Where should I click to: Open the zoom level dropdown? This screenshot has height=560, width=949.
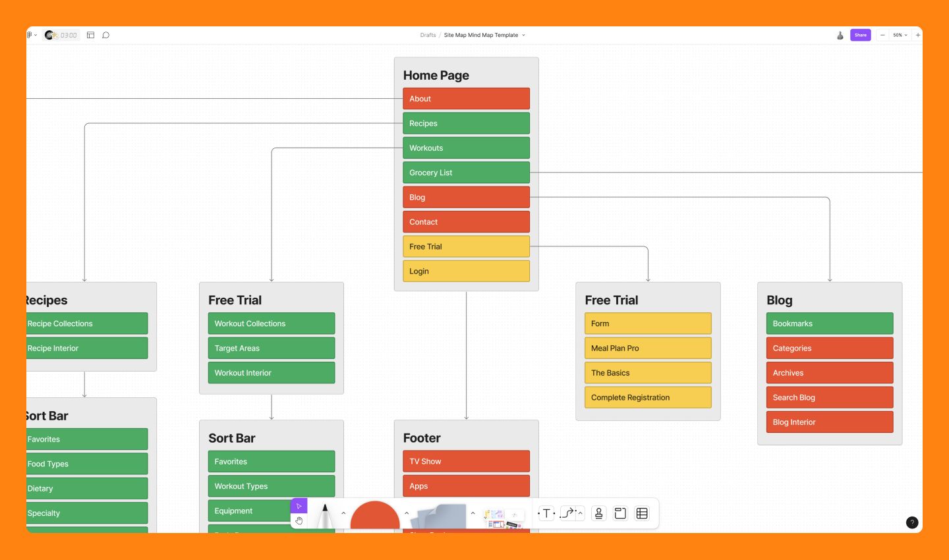point(900,35)
